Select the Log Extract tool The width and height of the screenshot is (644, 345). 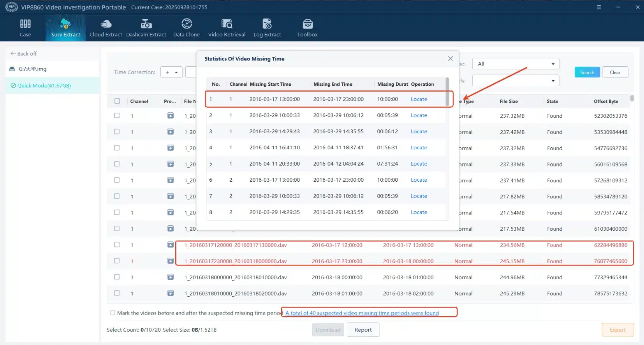point(267,28)
